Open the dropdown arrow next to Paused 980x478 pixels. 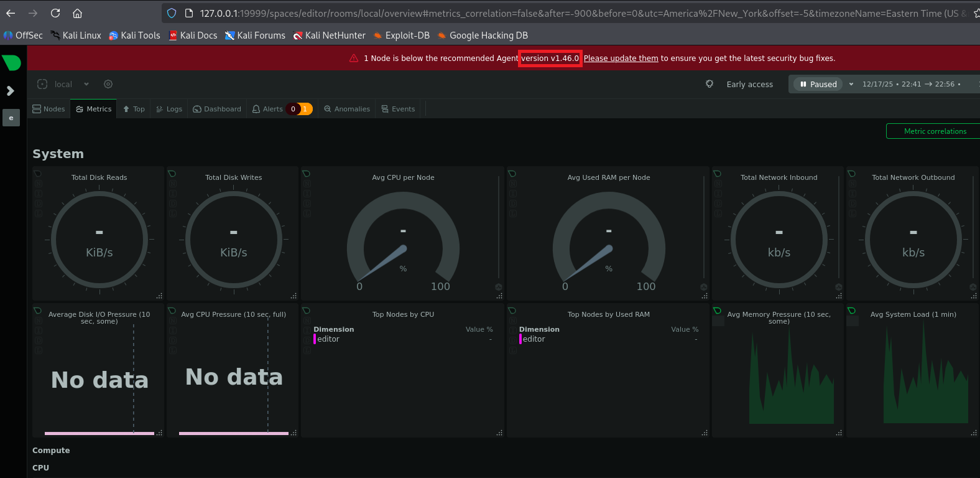tap(851, 84)
